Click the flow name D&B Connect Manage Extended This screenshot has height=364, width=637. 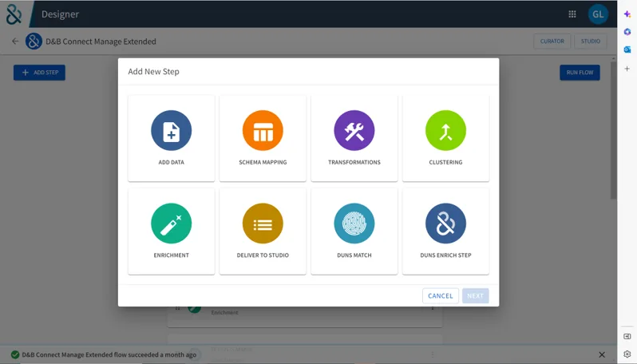(x=101, y=42)
